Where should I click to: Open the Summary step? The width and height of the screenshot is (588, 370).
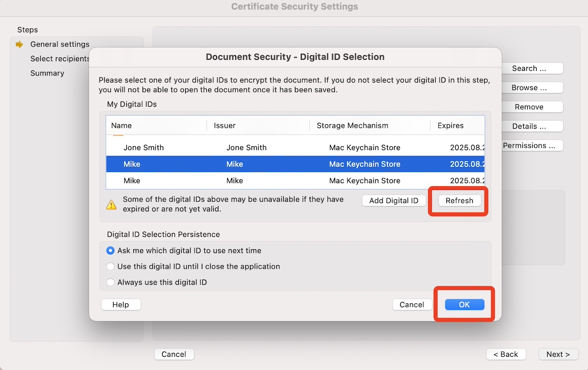click(x=47, y=73)
